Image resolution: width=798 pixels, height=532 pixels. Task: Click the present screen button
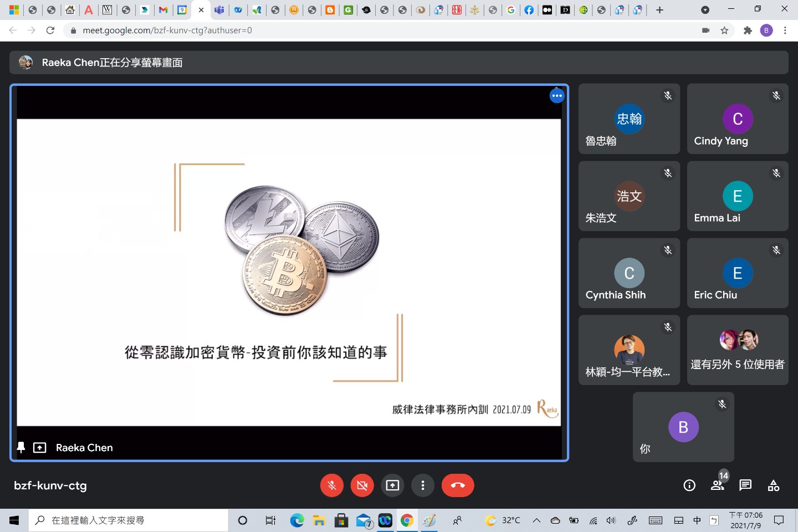392,485
